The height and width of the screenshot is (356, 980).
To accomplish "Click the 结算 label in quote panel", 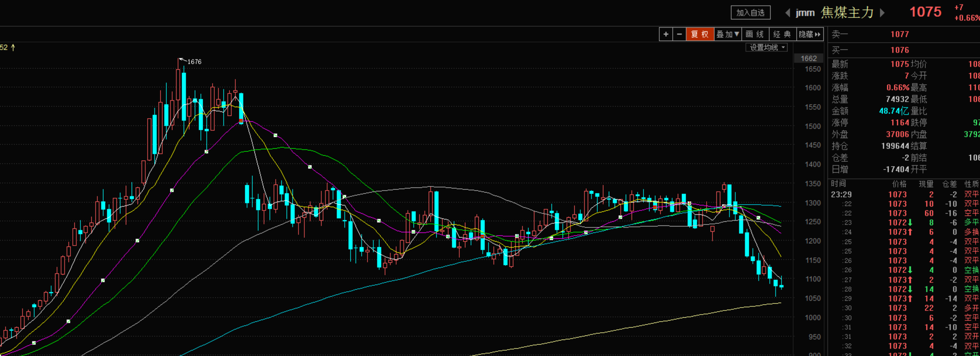I will click(x=919, y=146).
